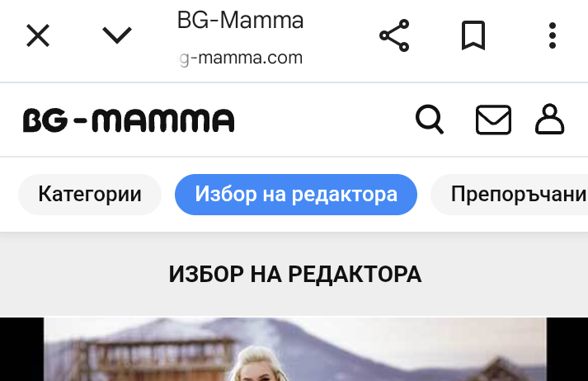Open the Препоръчани tab
The height and width of the screenshot is (381, 588).
(510, 195)
